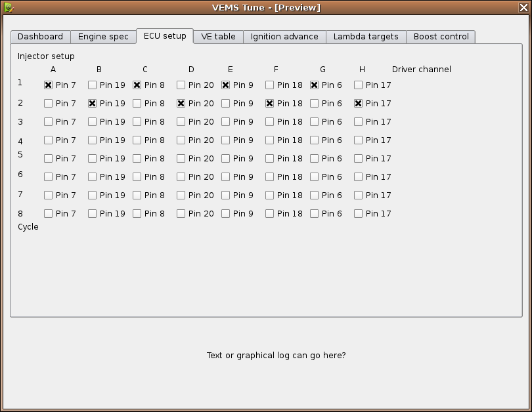Switch to the Dashboard tab
Screen dimensions: 532x412
click(40, 37)
